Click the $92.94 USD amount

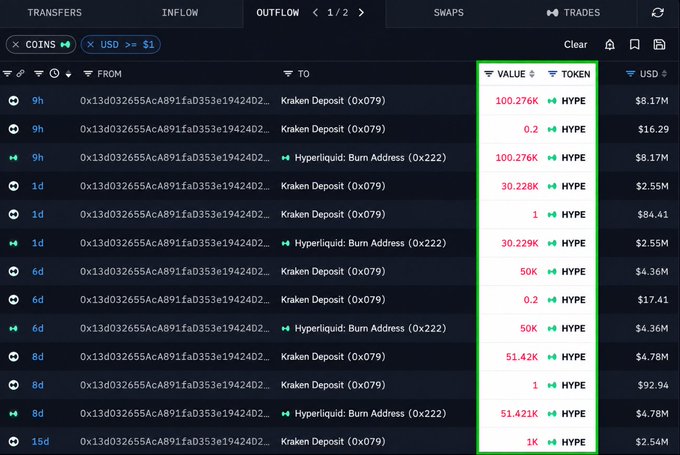pos(653,385)
